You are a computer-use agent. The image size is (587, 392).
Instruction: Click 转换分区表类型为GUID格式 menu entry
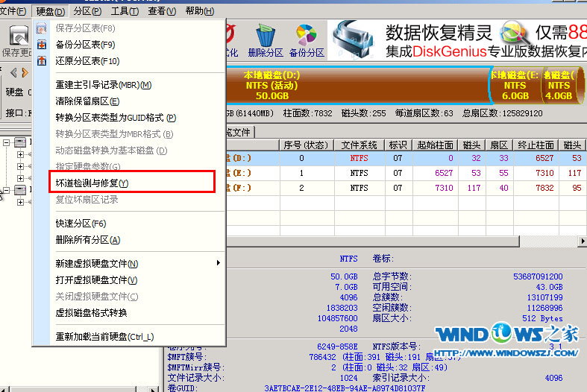coord(116,118)
